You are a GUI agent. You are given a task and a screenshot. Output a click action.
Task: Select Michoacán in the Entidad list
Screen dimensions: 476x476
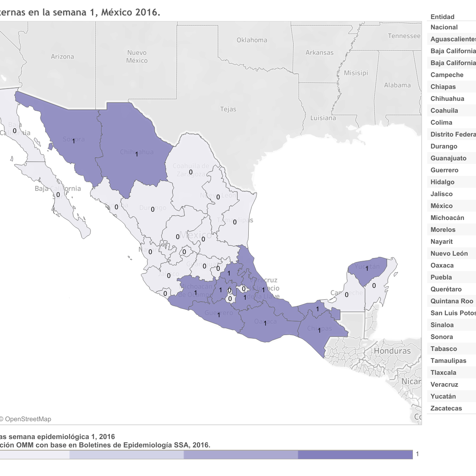[447, 218]
